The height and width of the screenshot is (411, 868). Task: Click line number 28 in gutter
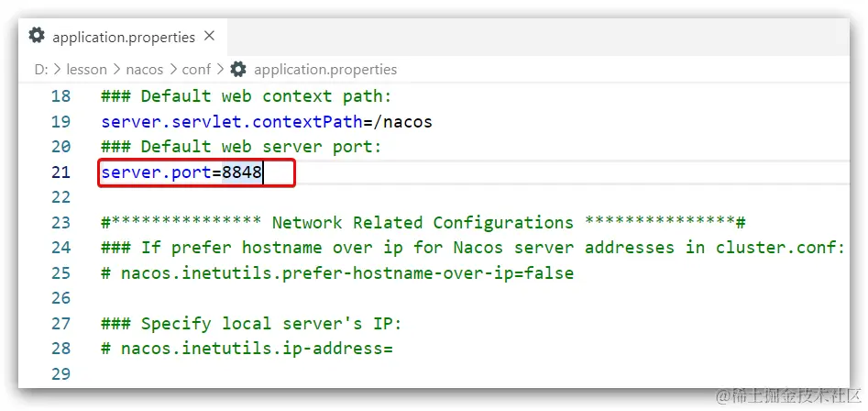pos(60,349)
